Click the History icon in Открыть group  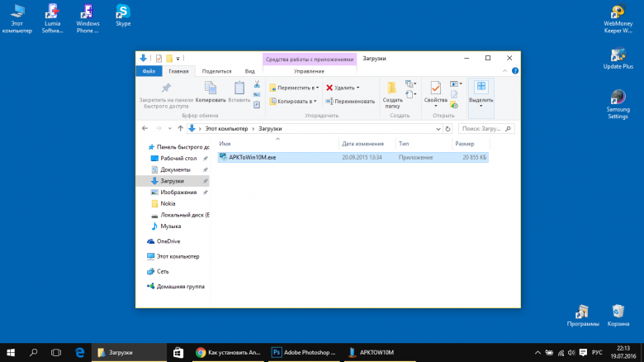click(x=454, y=105)
